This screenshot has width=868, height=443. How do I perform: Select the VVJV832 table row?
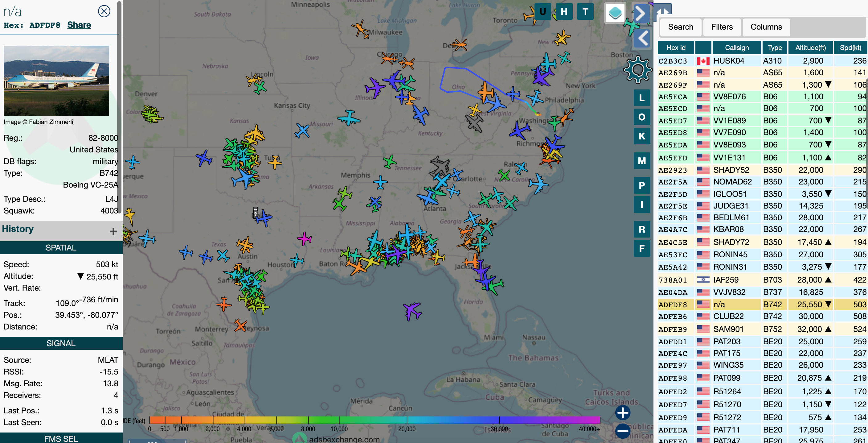pos(762,292)
